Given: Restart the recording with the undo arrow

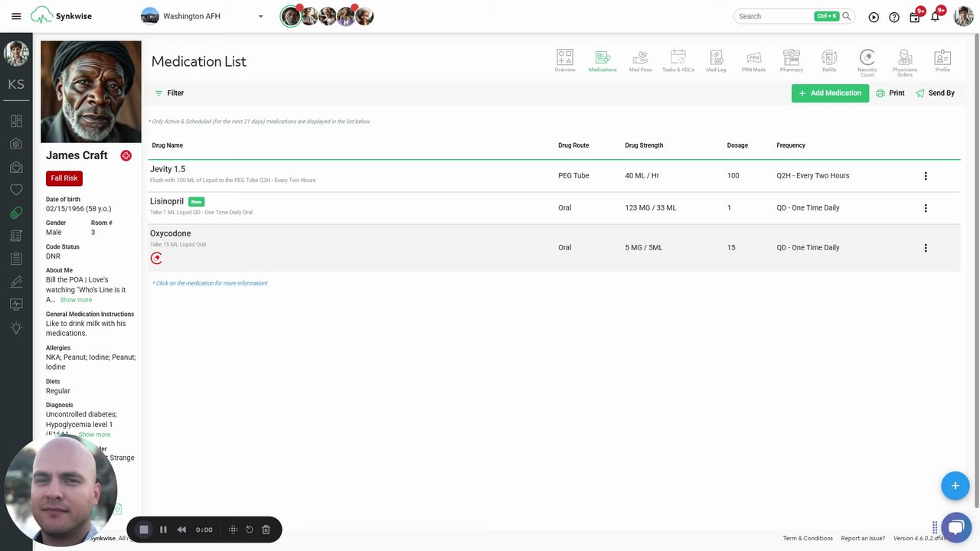Looking at the screenshot, I should pyautogui.click(x=250, y=530).
